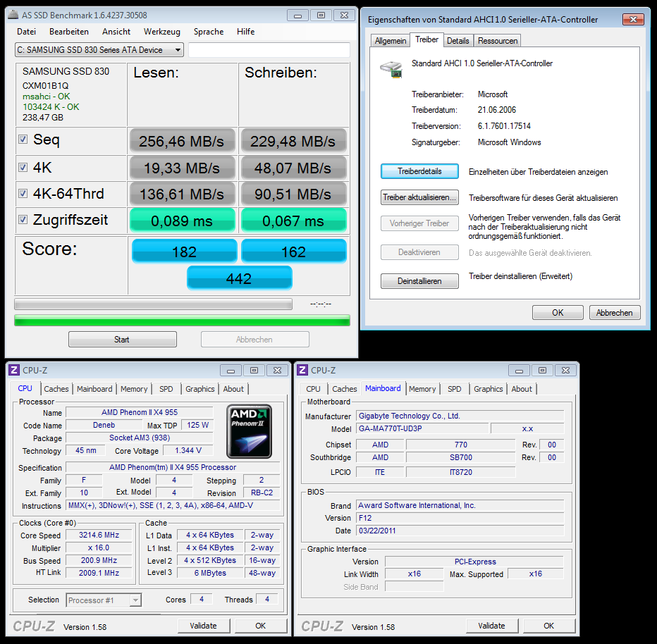The height and width of the screenshot is (644, 657).
Task: Click the Seq read 256,46 MB/s result
Action: [x=183, y=141]
